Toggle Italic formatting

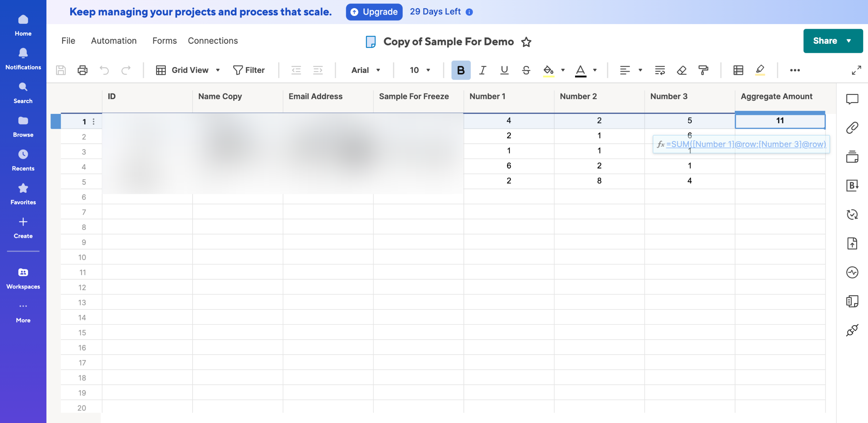[x=482, y=70]
